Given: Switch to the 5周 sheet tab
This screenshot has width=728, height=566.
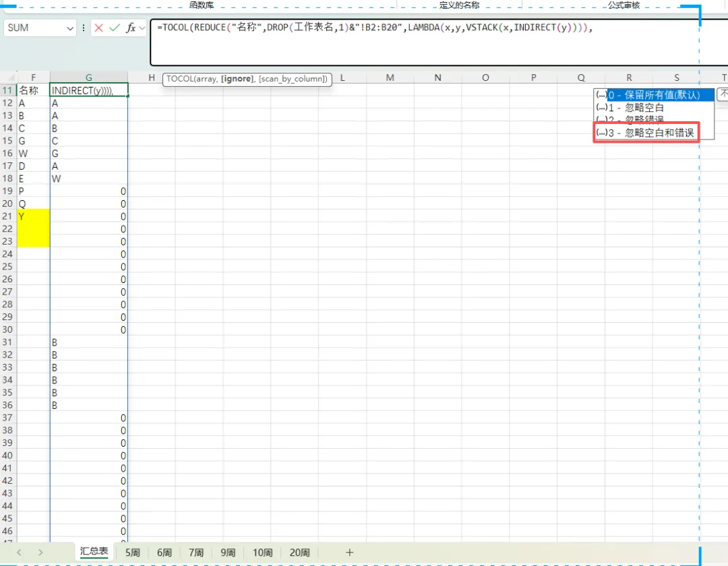Looking at the screenshot, I should [132, 553].
